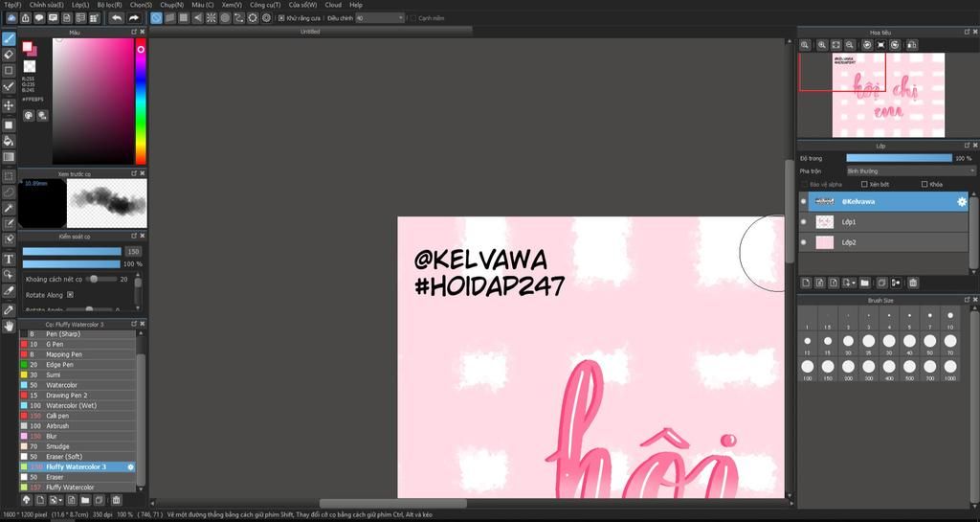Open settings gear of @Kelvawa layer
980x522 pixels.
coord(962,202)
